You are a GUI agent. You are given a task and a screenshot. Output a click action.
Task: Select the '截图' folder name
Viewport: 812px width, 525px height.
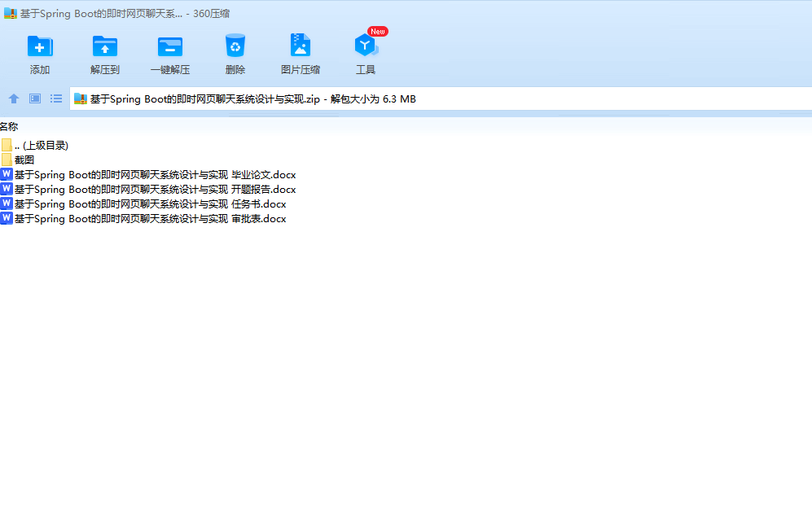(24, 160)
